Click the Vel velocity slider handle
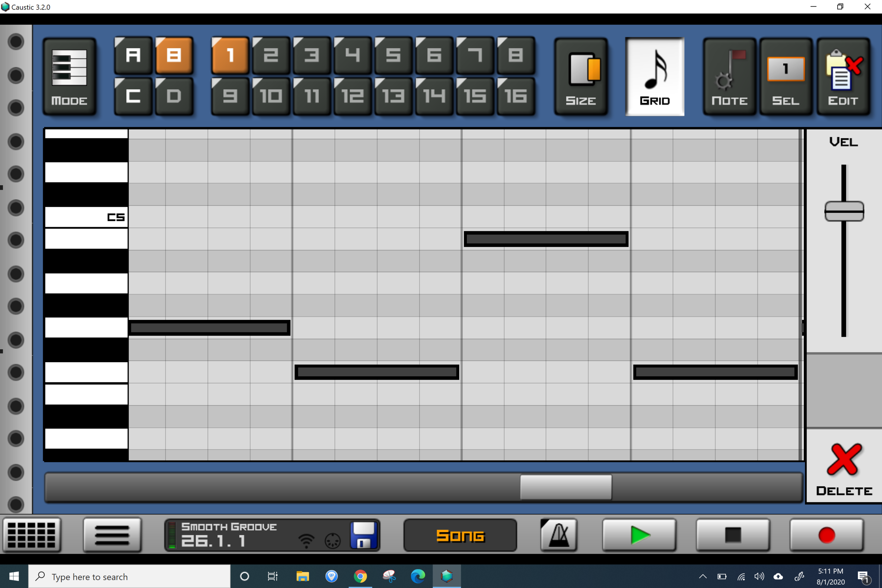Viewport: 882px width, 588px height. (844, 211)
